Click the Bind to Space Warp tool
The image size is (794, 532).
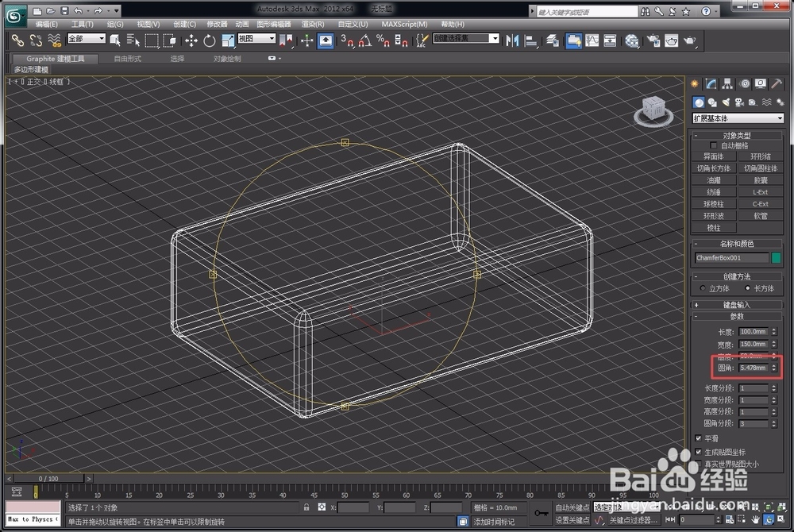point(54,40)
